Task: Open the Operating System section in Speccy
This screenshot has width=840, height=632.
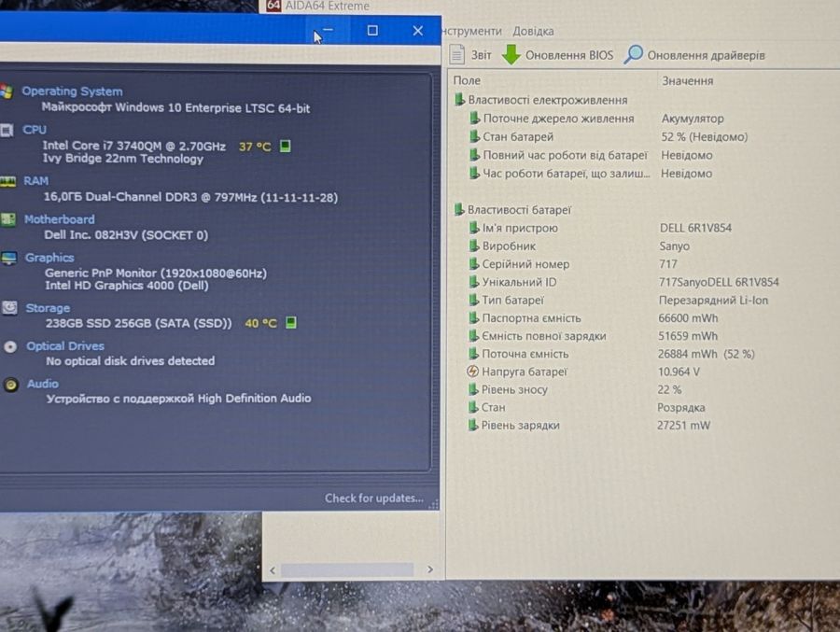Action: coord(72,91)
